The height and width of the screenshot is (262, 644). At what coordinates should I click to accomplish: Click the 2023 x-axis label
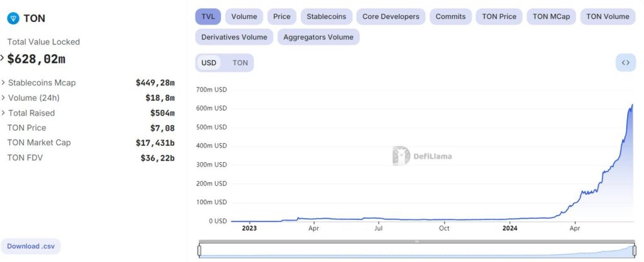pyautogui.click(x=249, y=228)
